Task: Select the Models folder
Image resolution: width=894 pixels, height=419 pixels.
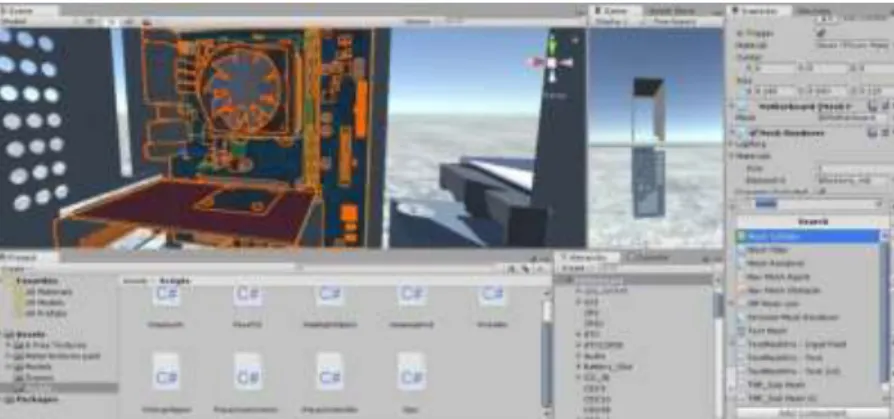Action: click(38, 367)
